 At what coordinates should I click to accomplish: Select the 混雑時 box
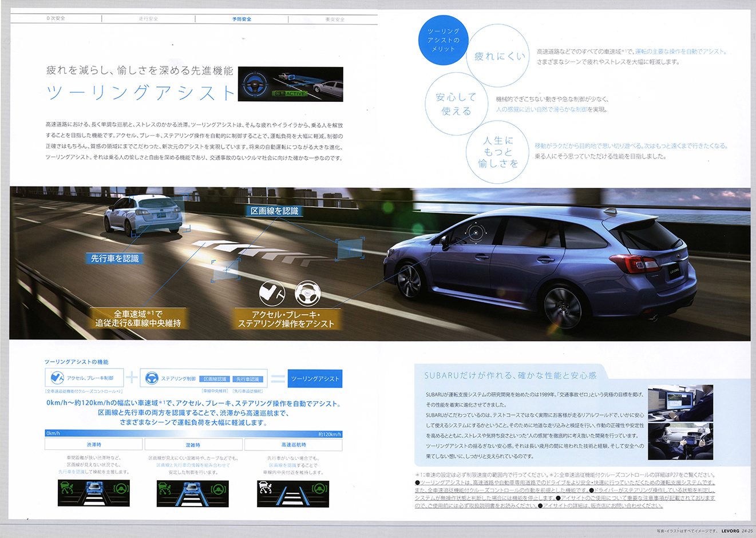193,444
